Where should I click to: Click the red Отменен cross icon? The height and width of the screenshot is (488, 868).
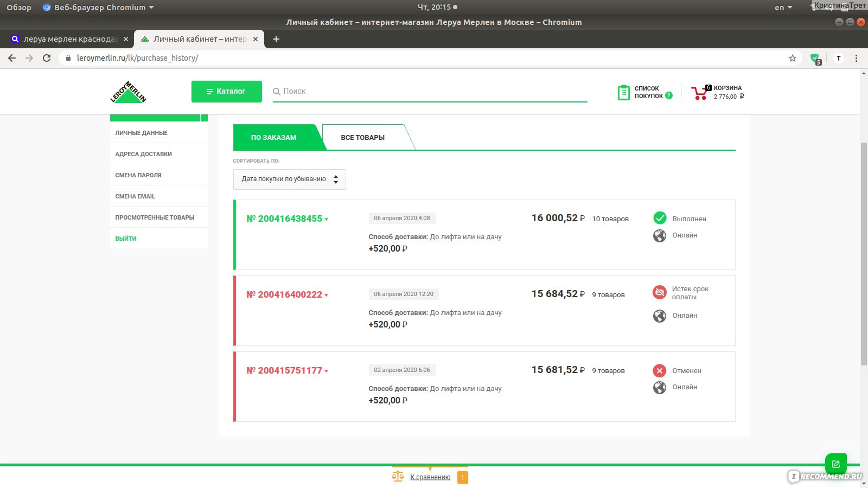pos(660,371)
